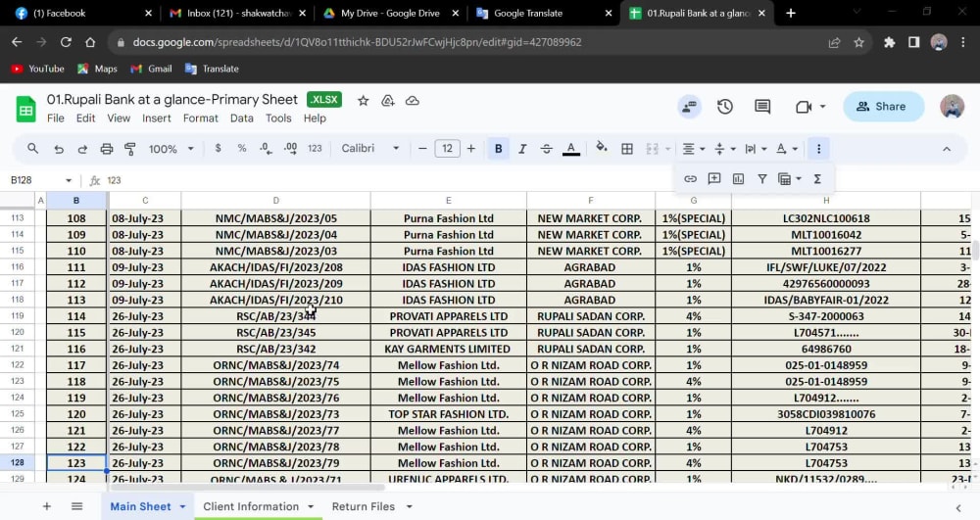980x520 pixels.
Task: Add a comment from overflow toolbar
Action: point(713,179)
